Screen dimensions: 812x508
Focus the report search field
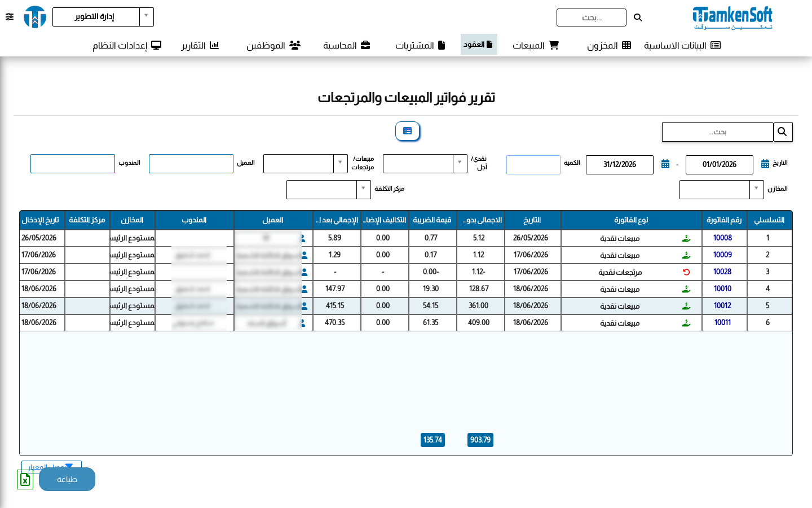click(718, 132)
